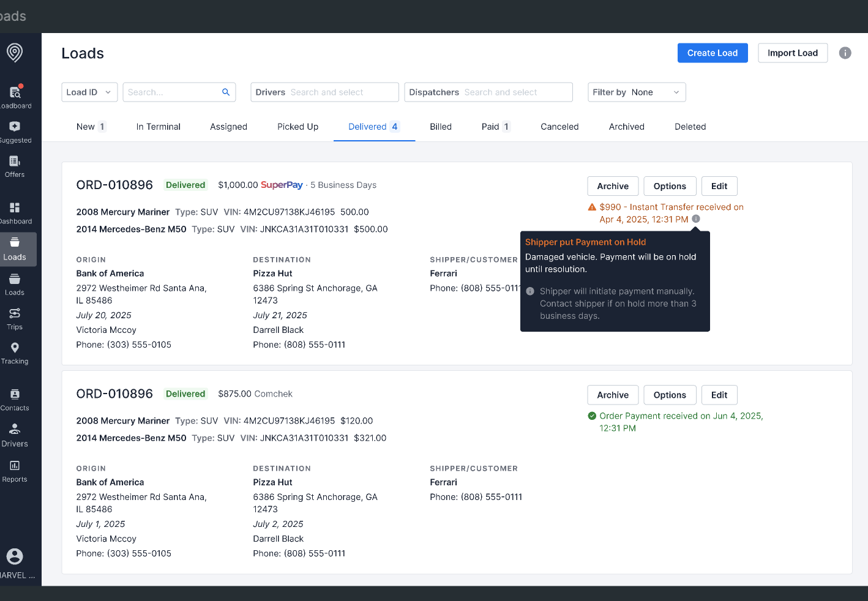Click the non-highlighted Loads item above Trips
This screenshot has height=601, width=868.
point(15,284)
